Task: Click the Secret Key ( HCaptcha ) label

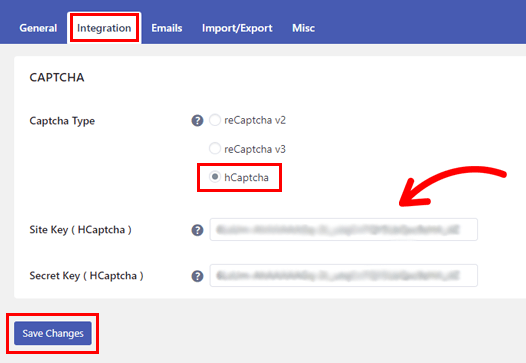Action: (87, 276)
